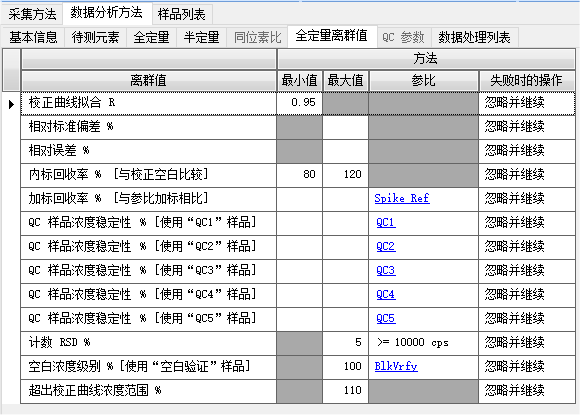
Task: Open the QC3 reference link
Action: 386,270
